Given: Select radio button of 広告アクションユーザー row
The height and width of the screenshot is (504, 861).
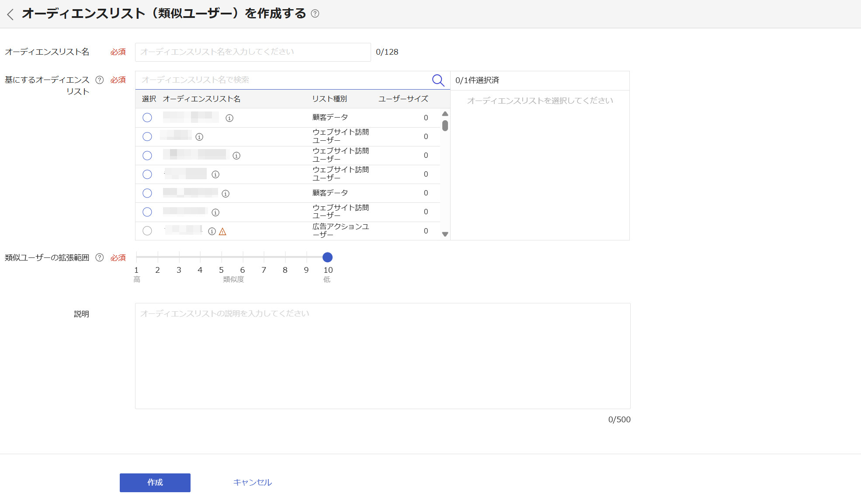Looking at the screenshot, I should [147, 231].
